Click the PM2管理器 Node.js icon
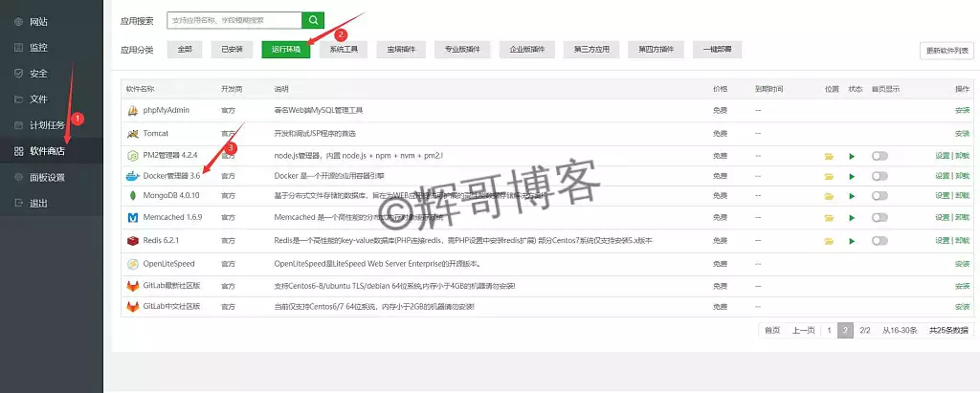Screen dimensions: 980x393 [x=132, y=155]
